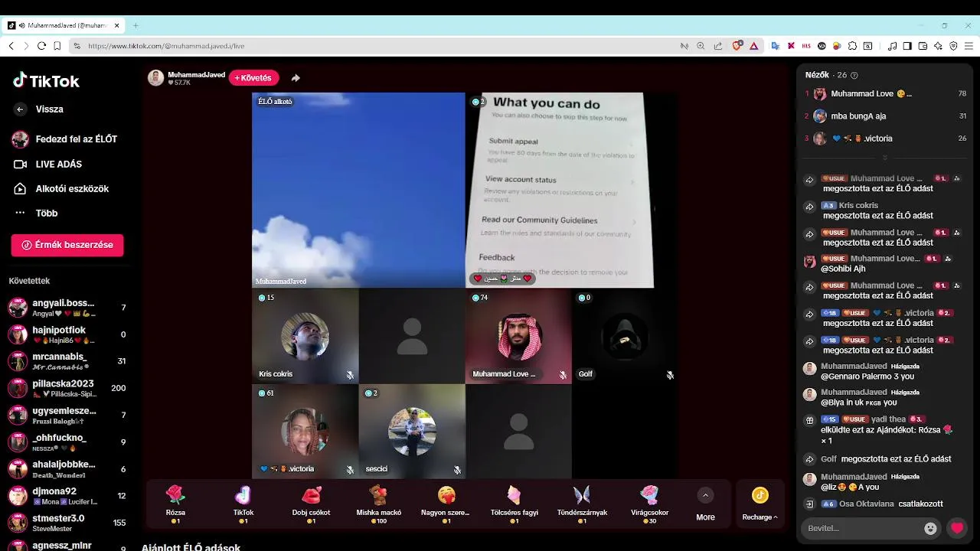Send Nagyon szere... heart gift
Screen dimensions: 980x551
[446, 504]
